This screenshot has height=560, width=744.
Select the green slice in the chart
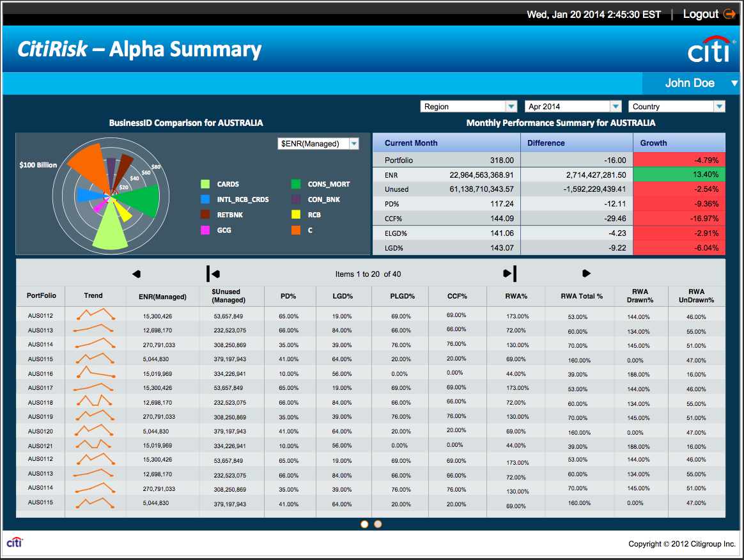pos(141,200)
